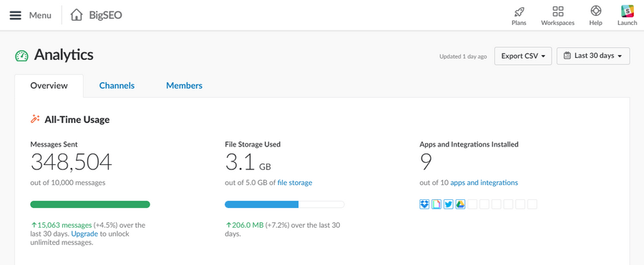Click the 206.0 MB increase text
Viewport: 644px width, 265px height.
pyautogui.click(x=245, y=225)
